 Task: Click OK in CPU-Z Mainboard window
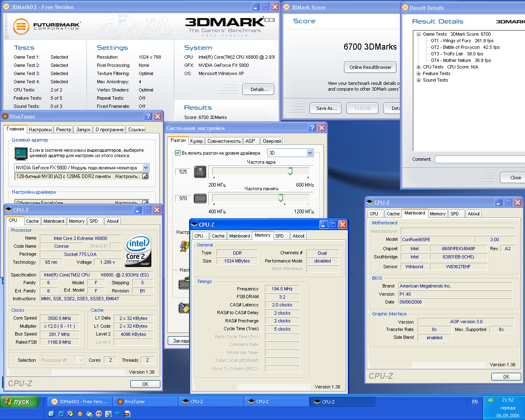pos(506,377)
